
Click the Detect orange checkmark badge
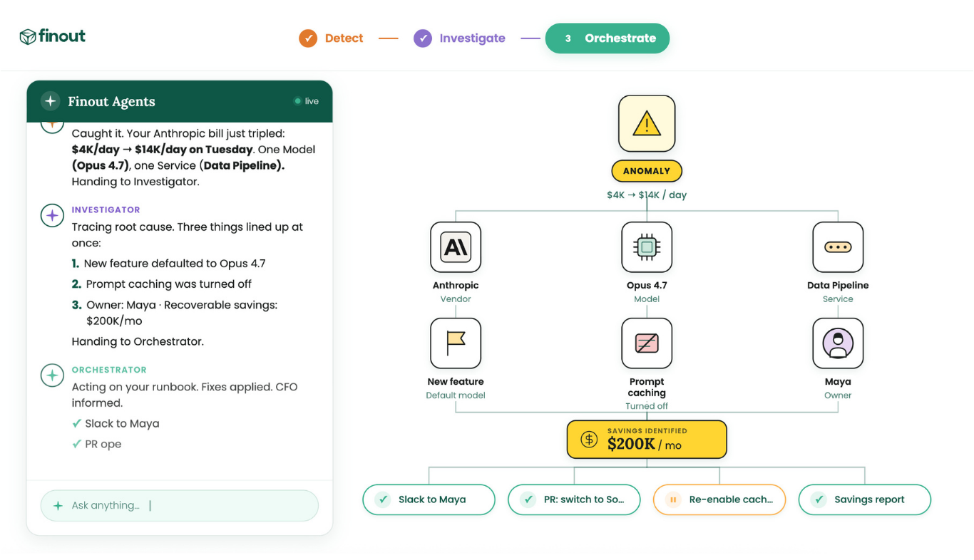pos(308,38)
